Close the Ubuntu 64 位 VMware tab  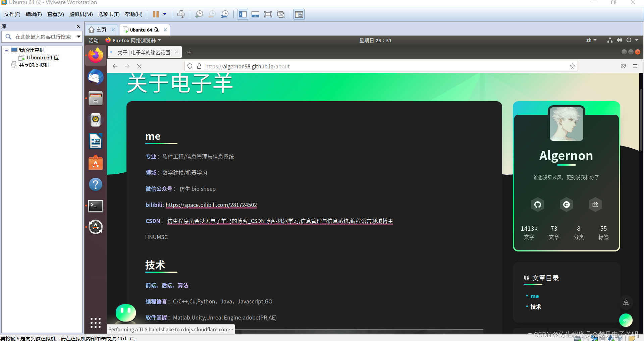coord(165,30)
